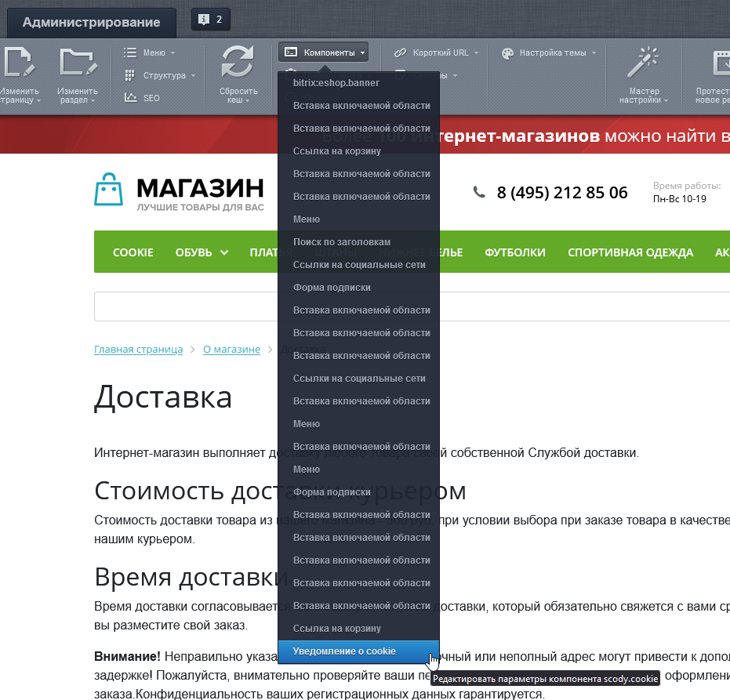
Task: Click the Изменить страницу page-edit icon
Action: (20, 61)
